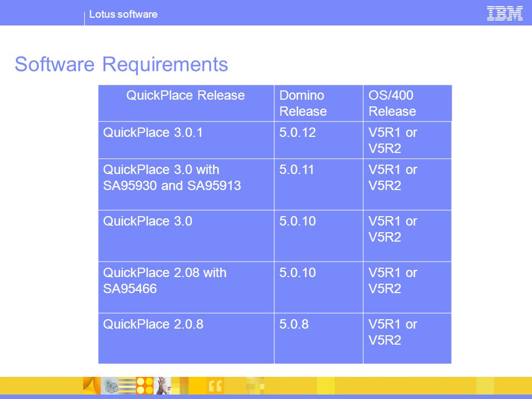Viewport: 532px width, 399px height.
Task: Click the "5.0.8" Domino release cell
Action: pos(318,339)
